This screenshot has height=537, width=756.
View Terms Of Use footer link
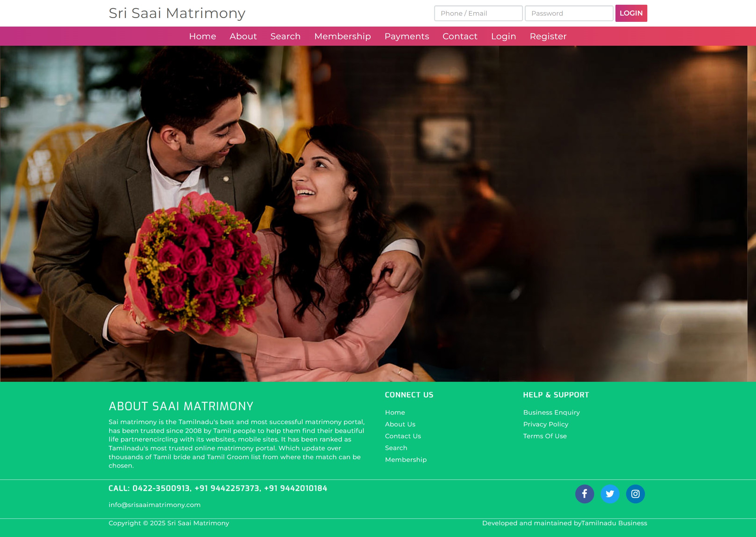(545, 436)
